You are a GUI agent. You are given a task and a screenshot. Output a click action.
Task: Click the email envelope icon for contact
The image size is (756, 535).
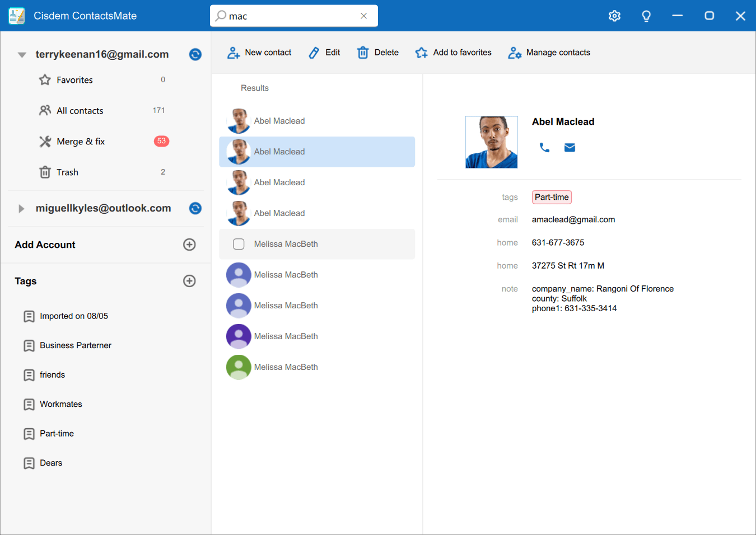[570, 148]
